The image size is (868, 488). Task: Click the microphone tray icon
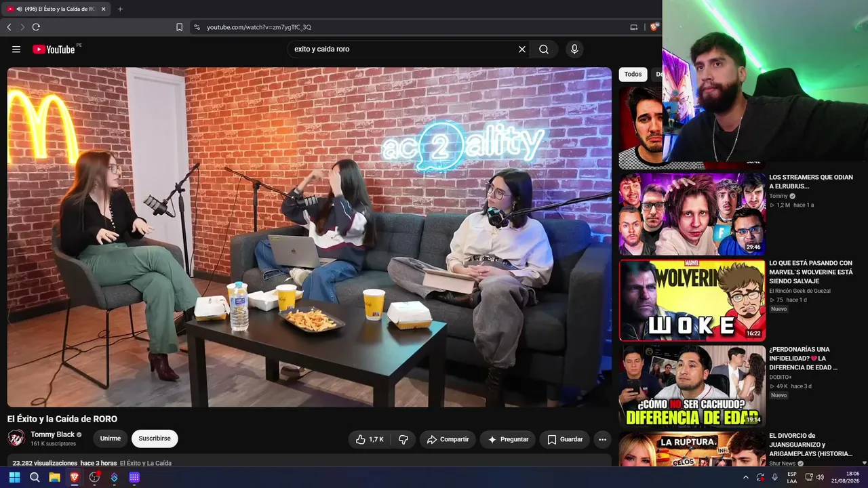774,477
